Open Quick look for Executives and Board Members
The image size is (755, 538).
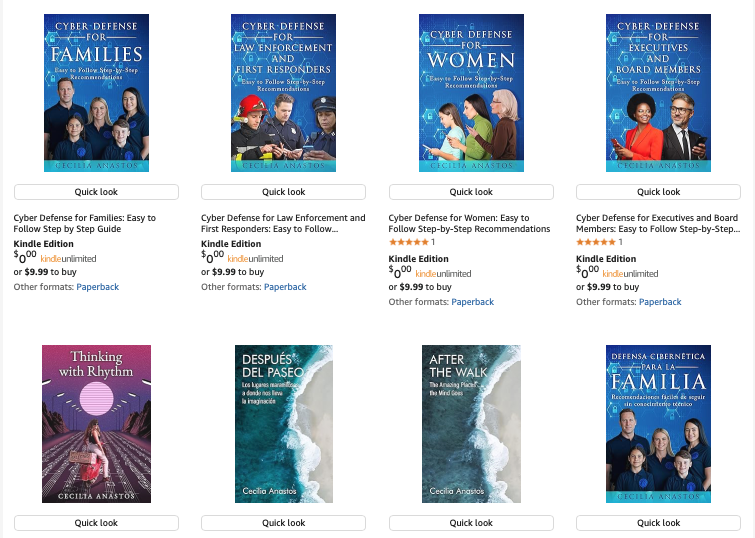[x=659, y=192]
